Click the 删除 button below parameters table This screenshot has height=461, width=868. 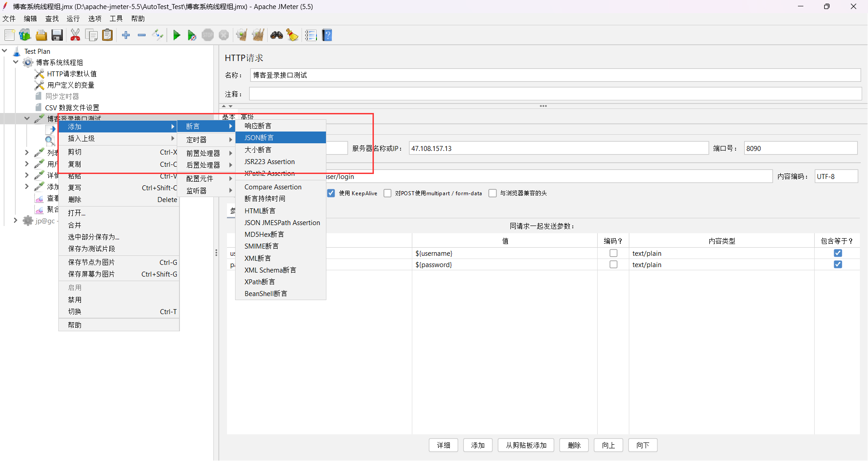[x=574, y=445]
